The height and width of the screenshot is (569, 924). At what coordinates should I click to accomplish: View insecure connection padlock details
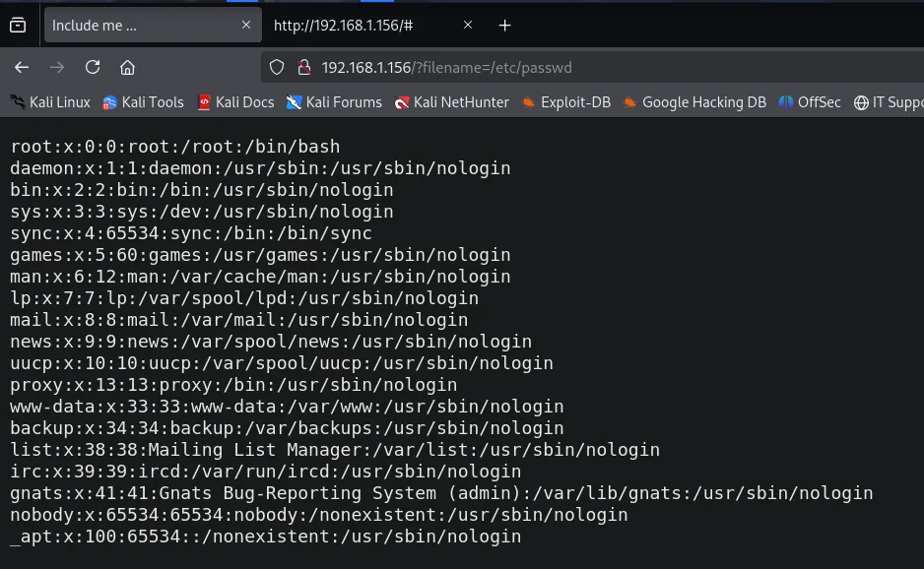(304, 68)
